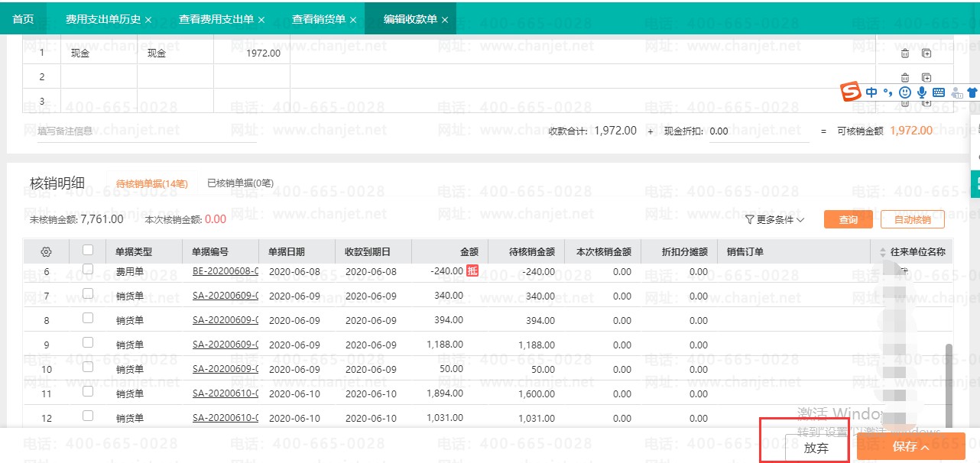Select checkbox for row 11
980x463 pixels.
click(x=88, y=392)
